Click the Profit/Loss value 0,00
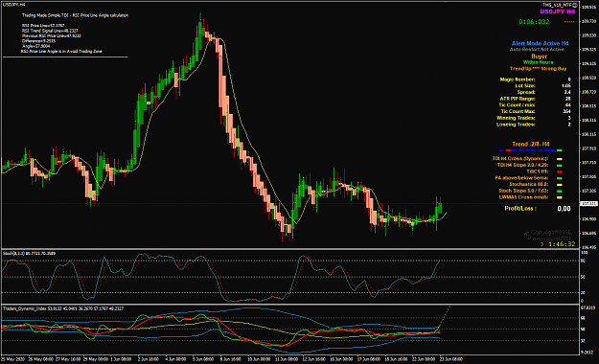This screenshot has height=364, width=599. (x=564, y=209)
